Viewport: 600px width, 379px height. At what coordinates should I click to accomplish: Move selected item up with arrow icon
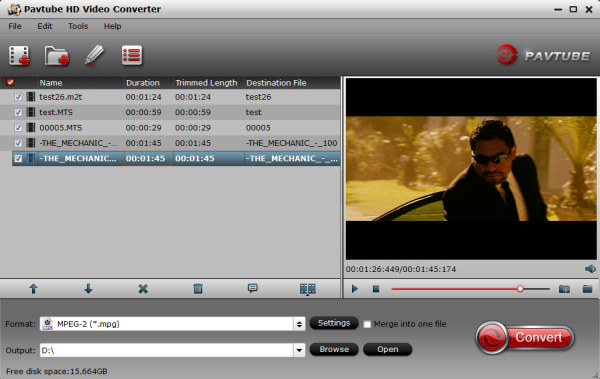[34, 289]
